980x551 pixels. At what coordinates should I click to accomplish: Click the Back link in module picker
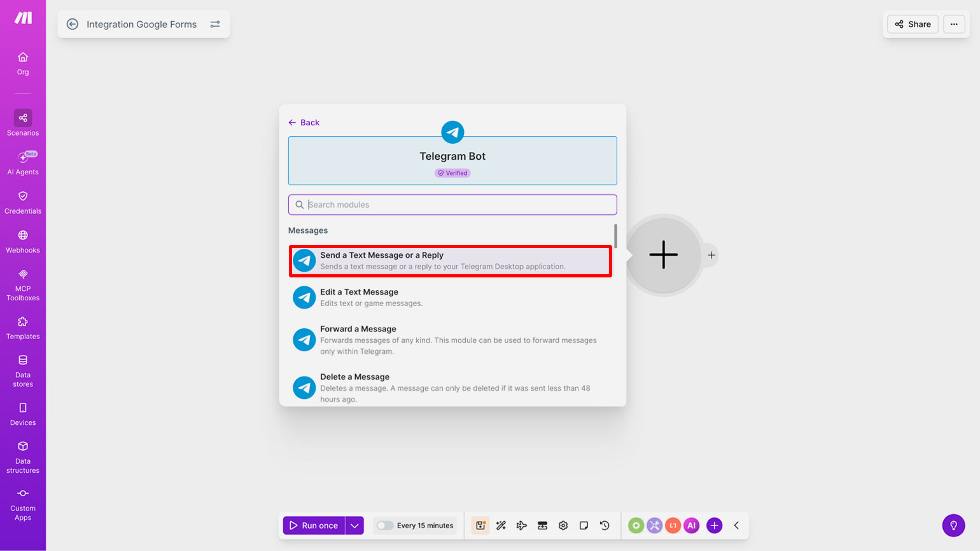pyautogui.click(x=304, y=122)
